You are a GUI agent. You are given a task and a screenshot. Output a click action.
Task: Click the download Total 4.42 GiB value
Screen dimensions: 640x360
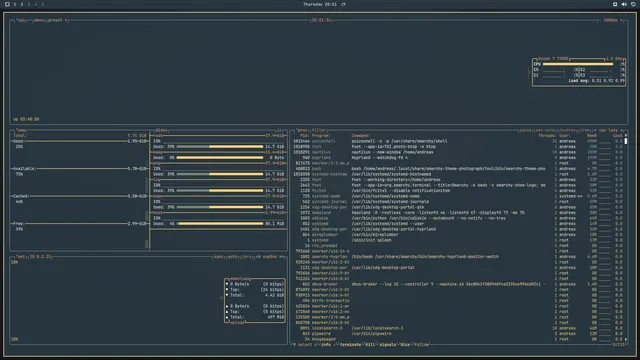(x=275, y=295)
